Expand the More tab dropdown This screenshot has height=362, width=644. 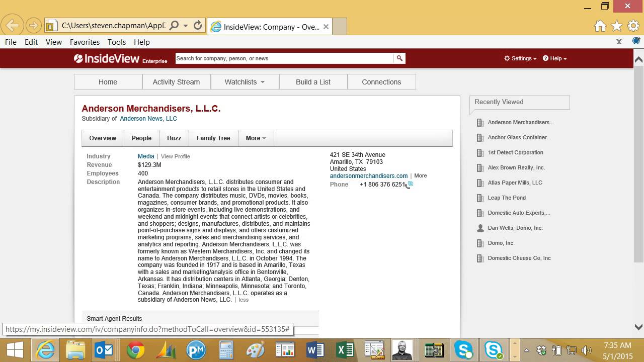click(256, 138)
